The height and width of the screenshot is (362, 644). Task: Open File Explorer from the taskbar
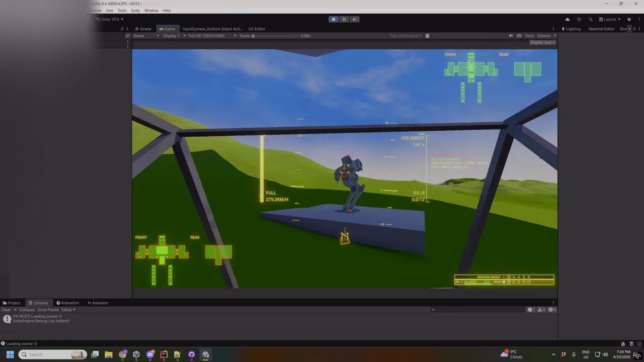109,354
